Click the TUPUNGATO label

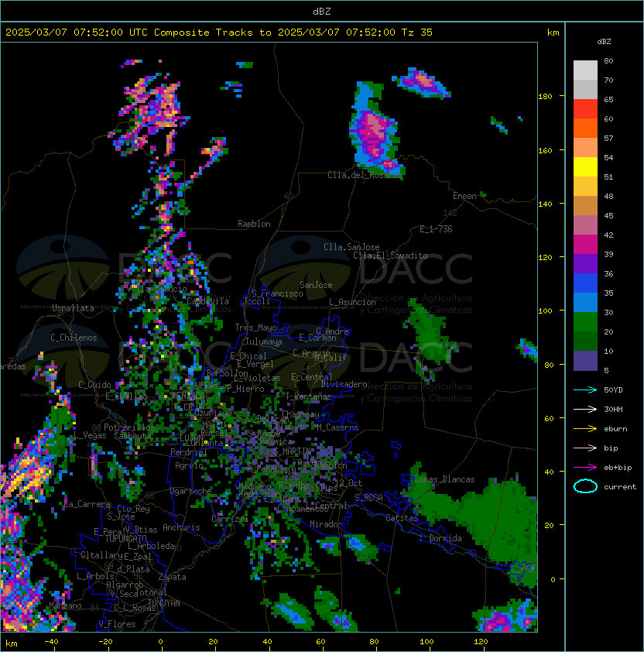pyautogui.click(x=125, y=539)
